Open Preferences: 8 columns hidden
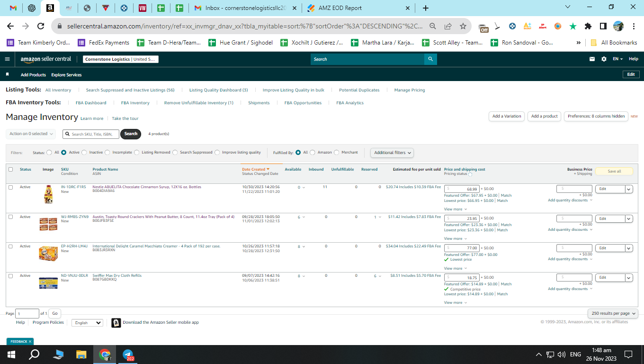The height and width of the screenshot is (364, 644). click(596, 116)
